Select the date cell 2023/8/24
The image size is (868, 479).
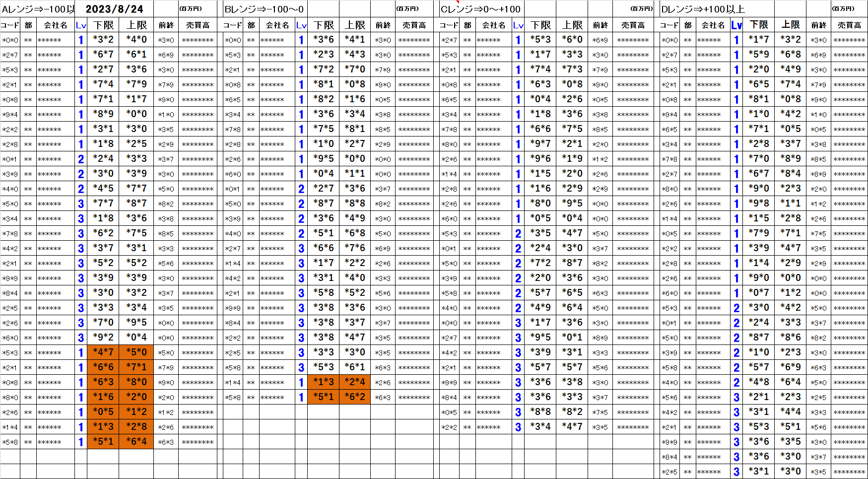coord(114,9)
